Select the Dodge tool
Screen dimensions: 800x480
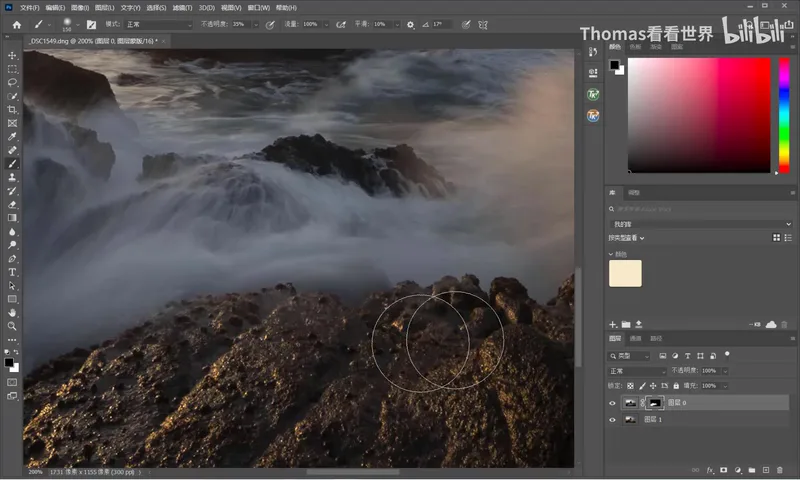(12, 245)
